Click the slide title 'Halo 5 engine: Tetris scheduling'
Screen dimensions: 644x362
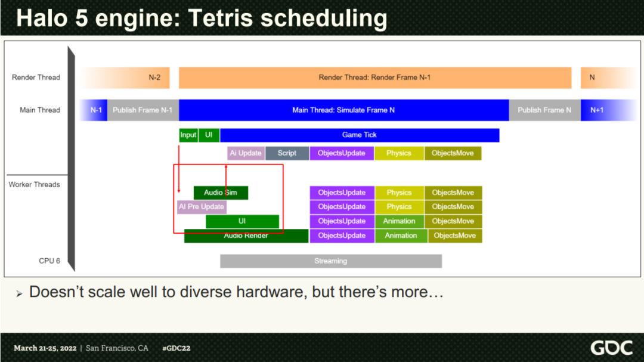pos(202,18)
